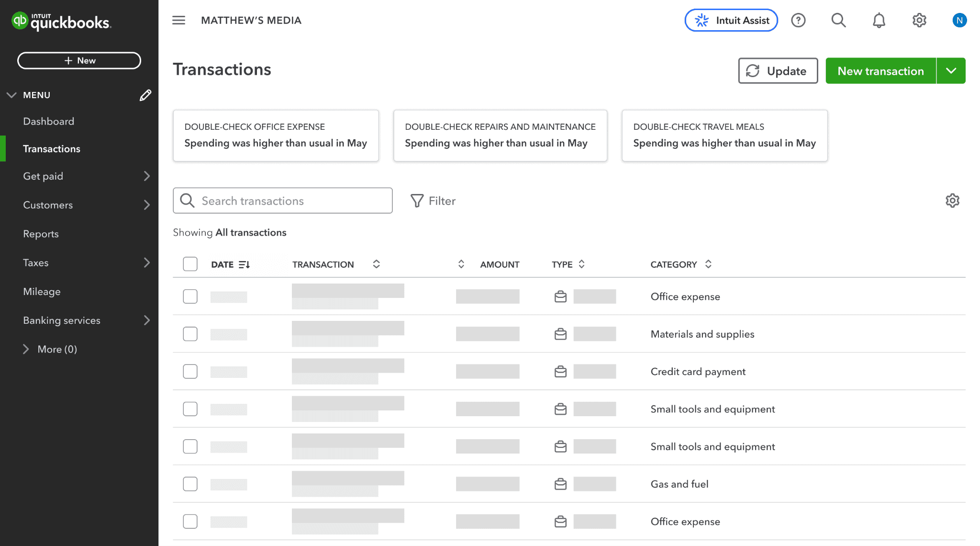The height and width of the screenshot is (546, 980).
Task: Click the Intuit Assist button
Action: [731, 20]
